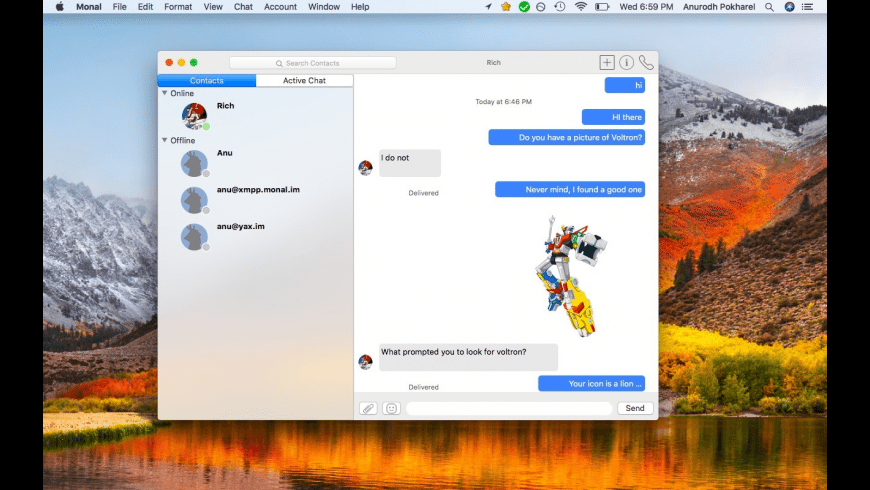Switch to the Active Chat tab

click(x=304, y=80)
